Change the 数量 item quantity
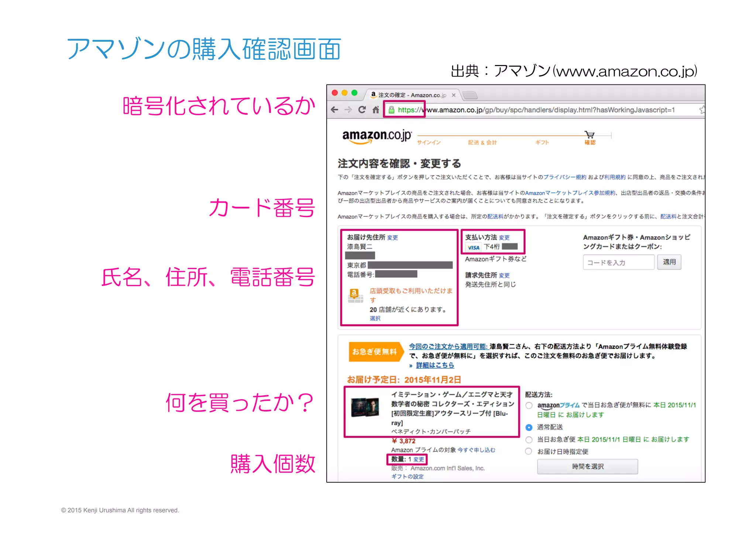Image resolution: width=756 pixels, height=534 pixels. (419, 459)
